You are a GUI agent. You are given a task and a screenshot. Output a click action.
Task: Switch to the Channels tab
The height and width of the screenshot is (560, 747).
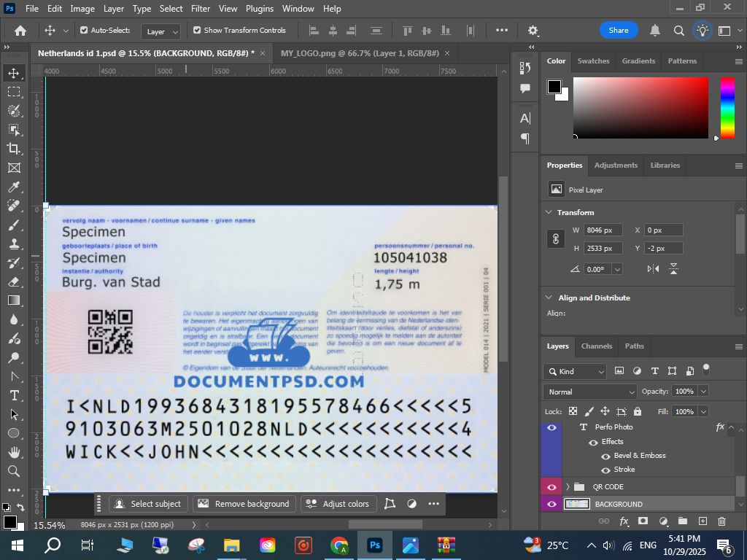[596, 346]
